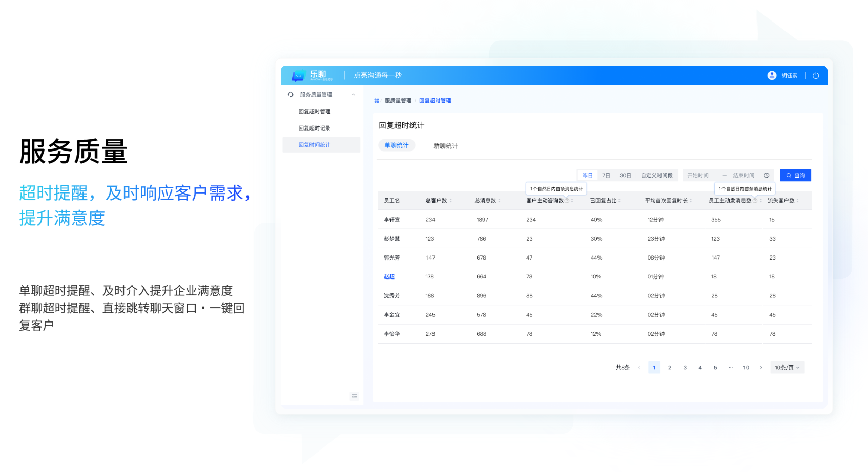
Task: Open time picker via the clock icon
Action: point(767,176)
